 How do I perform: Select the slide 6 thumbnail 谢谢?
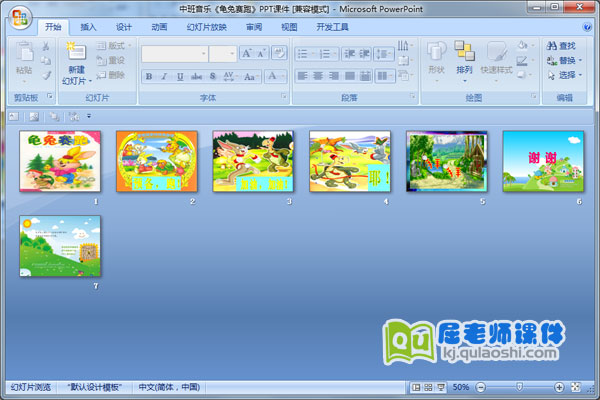[543, 161]
